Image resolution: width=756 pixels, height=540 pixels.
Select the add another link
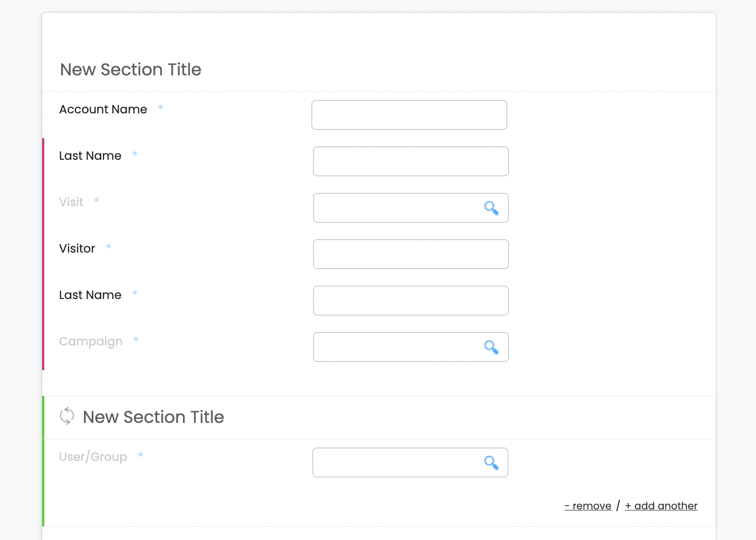click(661, 506)
